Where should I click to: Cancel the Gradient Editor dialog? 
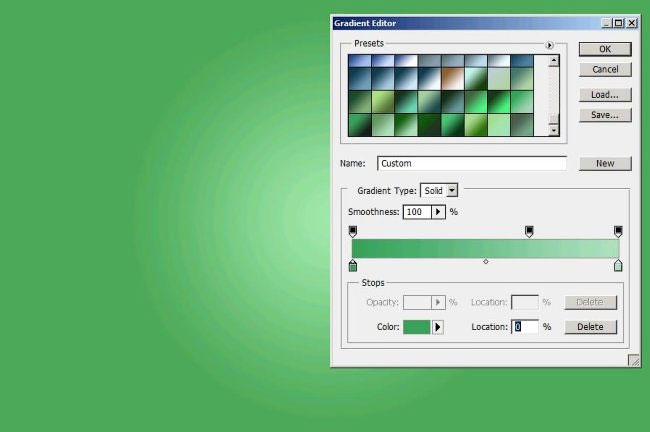point(605,69)
